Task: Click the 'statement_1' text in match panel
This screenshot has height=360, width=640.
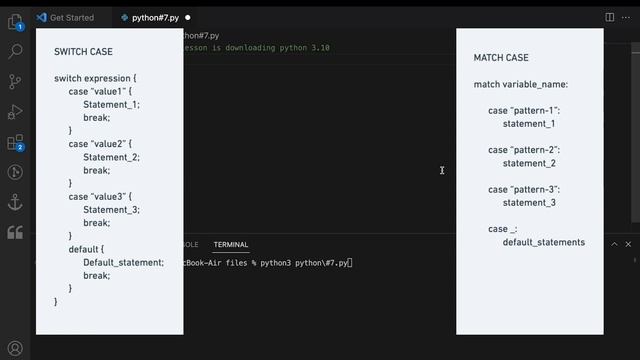Action: (529, 124)
